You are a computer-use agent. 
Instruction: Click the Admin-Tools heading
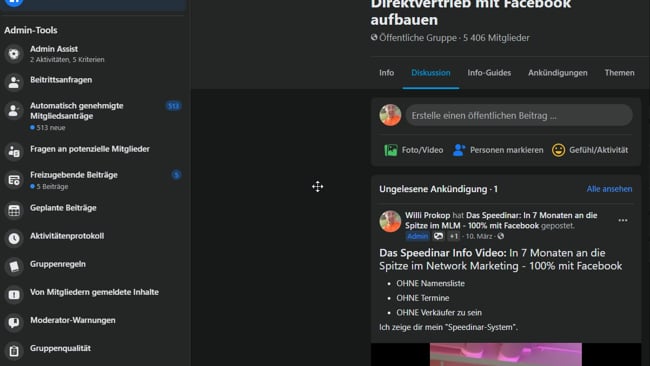[x=31, y=30]
